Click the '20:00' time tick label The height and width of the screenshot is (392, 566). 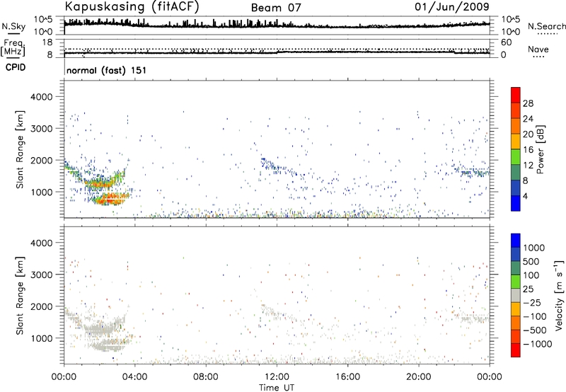[x=419, y=377]
